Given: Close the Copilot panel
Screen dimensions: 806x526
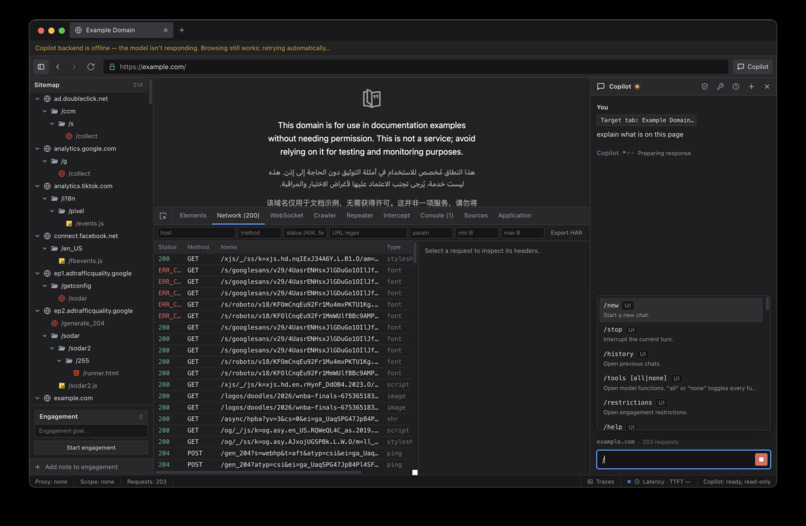Looking at the screenshot, I should 767,86.
